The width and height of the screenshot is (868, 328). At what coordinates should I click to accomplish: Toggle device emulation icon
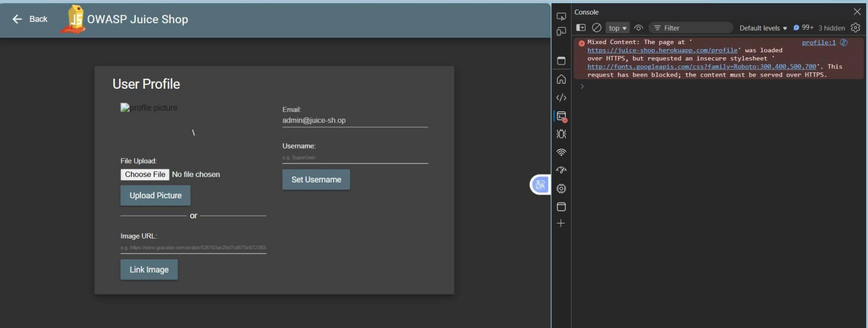pos(561,31)
